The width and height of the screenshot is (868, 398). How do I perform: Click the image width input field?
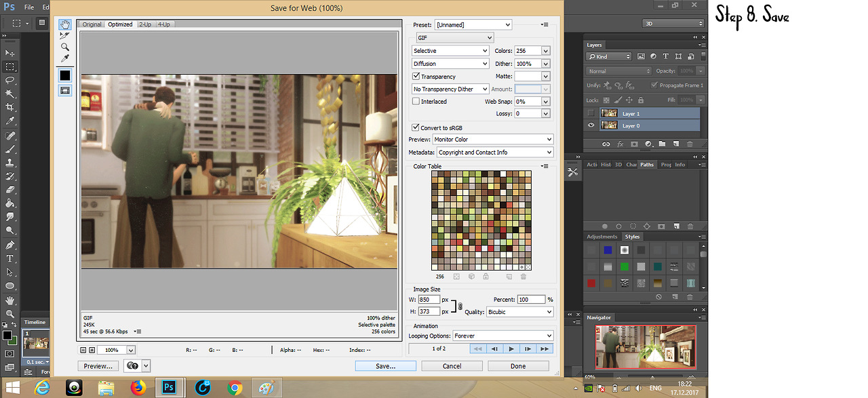click(429, 300)
